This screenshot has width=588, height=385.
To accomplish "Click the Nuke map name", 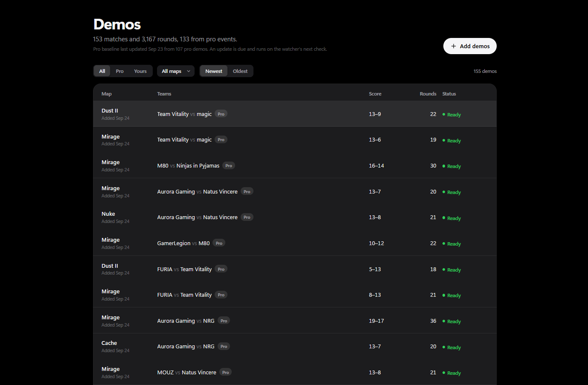I will [x=108, y=214].
